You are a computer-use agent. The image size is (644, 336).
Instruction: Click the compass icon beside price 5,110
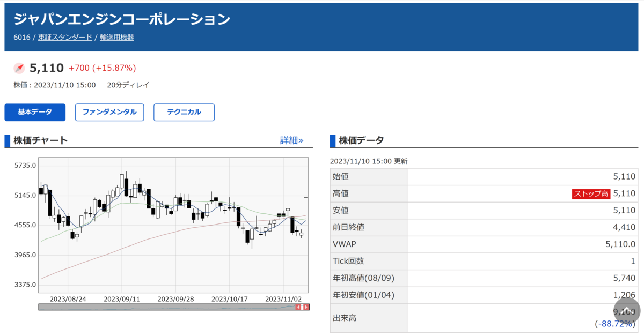[x=19, y=68]
